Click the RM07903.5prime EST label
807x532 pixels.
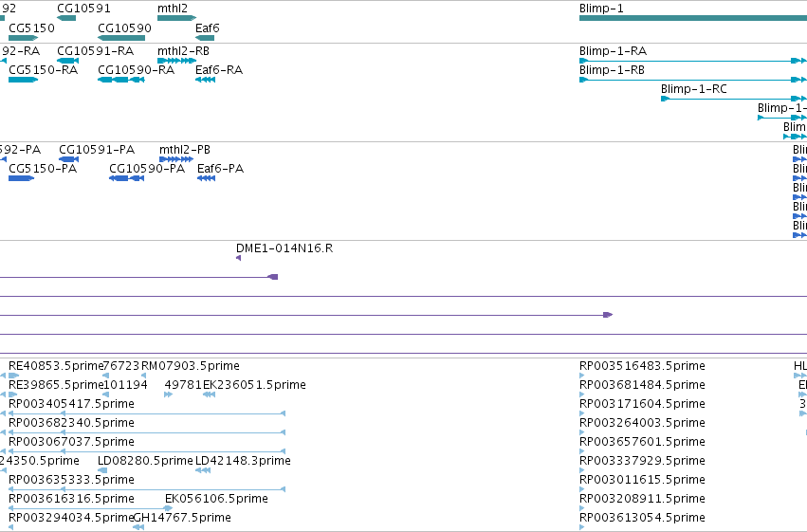point(191,366)
